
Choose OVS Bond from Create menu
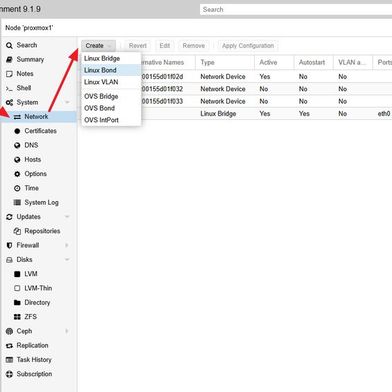(x=111, y=108)
